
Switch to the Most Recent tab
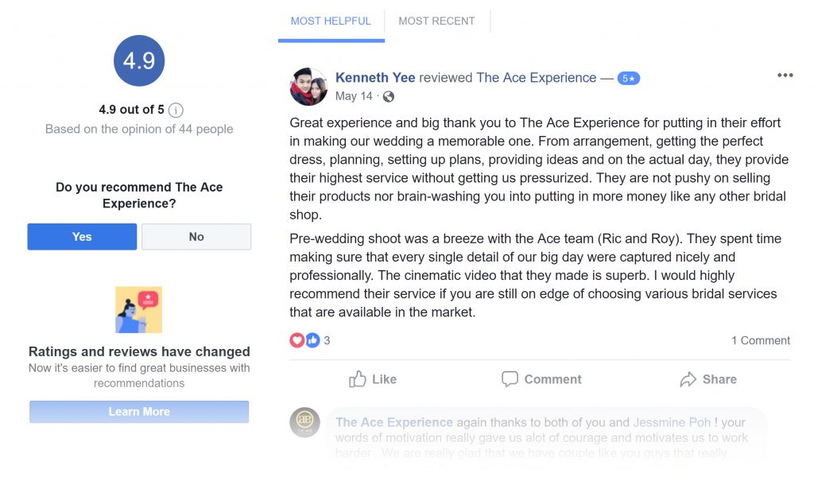pyautogui.click(x=436, y=21)
